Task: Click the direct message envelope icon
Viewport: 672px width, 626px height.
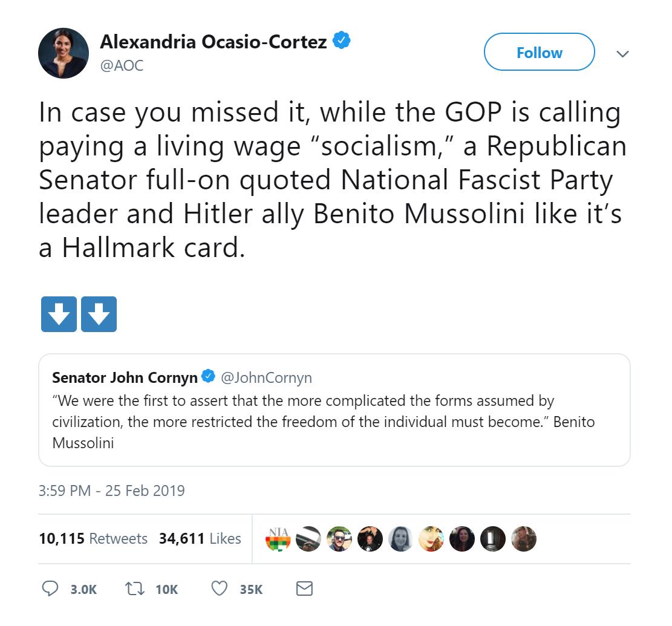Action: click(305, 589)
